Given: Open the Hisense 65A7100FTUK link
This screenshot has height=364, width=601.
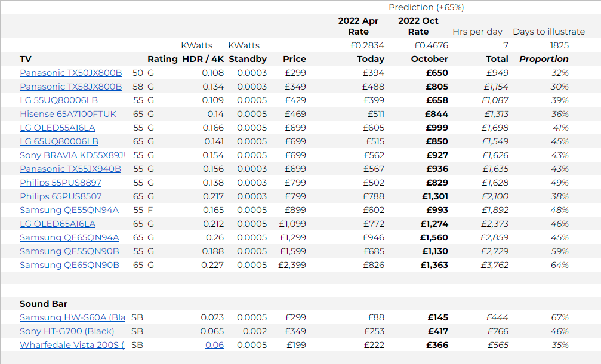Looking at the screenshot, I should 68,114.
